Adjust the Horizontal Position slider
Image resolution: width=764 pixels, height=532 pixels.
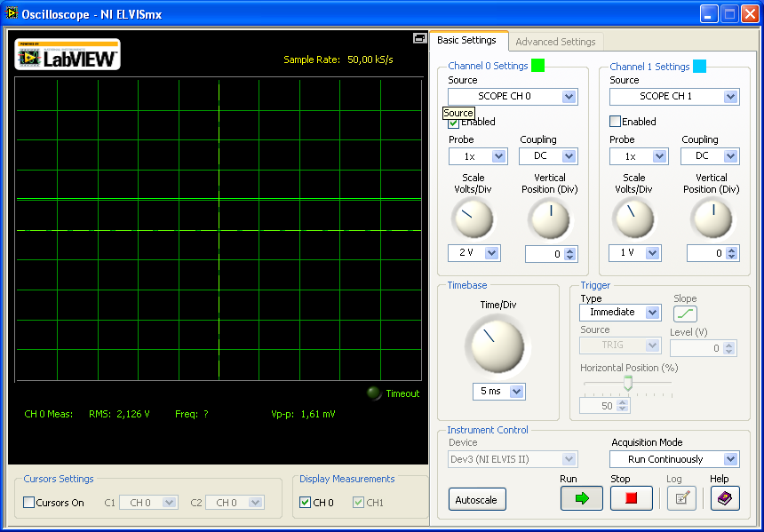[x=628, y=383]
